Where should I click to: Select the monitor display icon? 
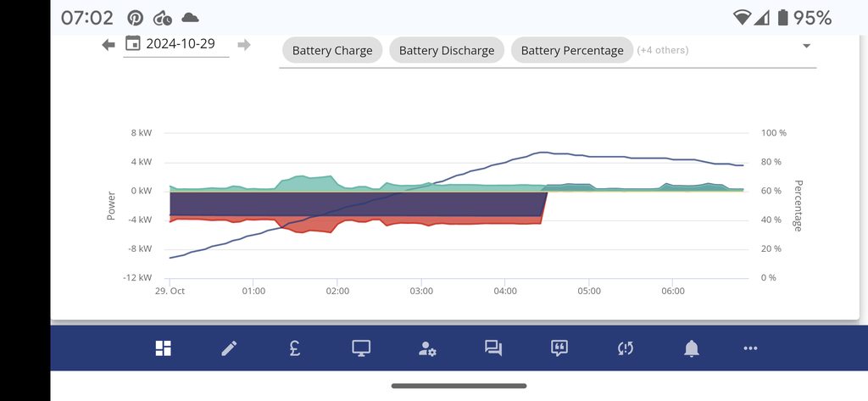point(362,348)
